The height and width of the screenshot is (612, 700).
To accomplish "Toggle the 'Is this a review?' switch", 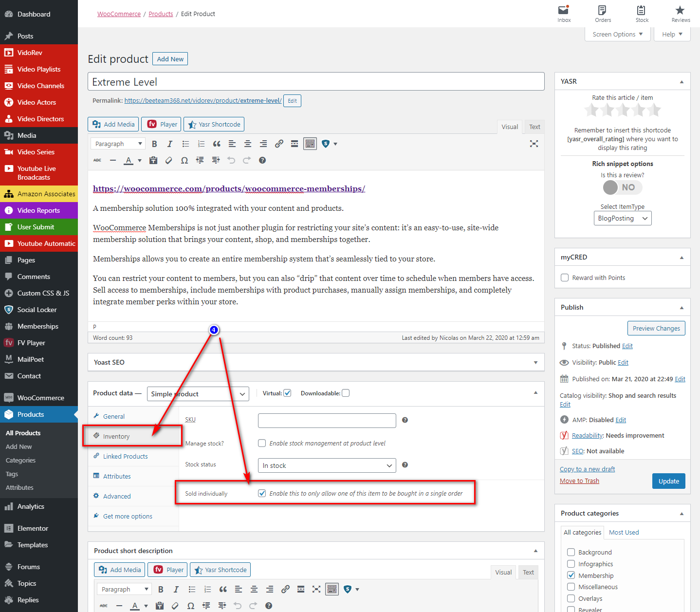I will tap(622, 187).
